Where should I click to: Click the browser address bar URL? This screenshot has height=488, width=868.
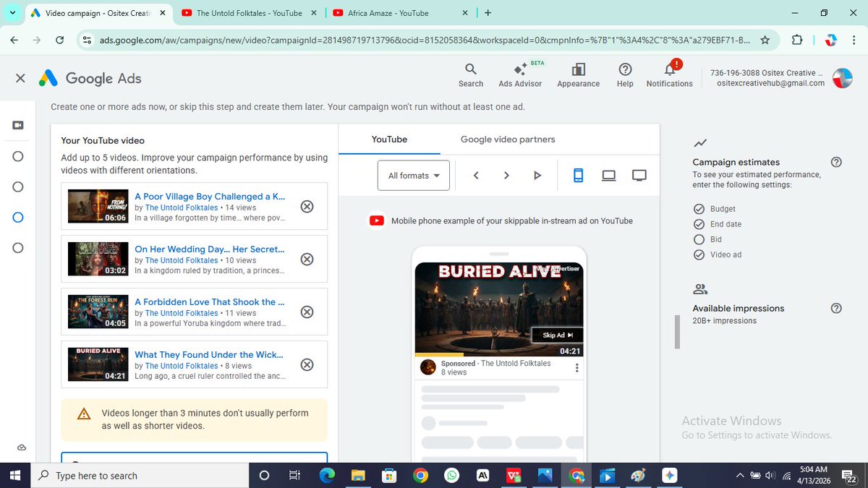[424, 40]
